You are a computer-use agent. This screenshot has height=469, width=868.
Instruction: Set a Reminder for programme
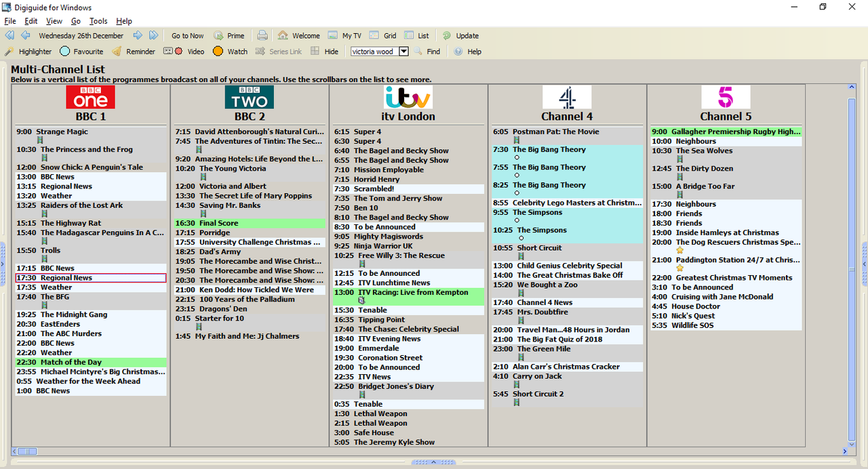(x=134, y=52)
